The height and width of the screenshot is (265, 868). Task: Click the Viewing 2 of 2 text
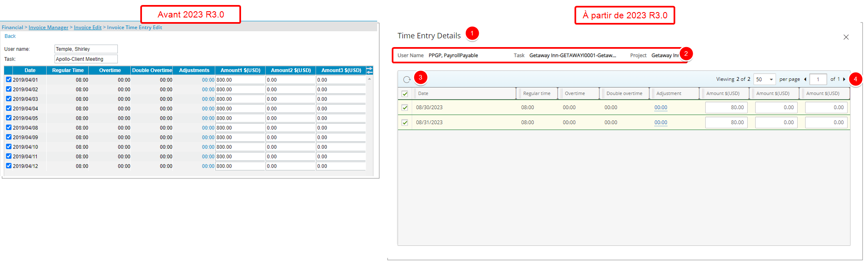[x=733, y=79]
